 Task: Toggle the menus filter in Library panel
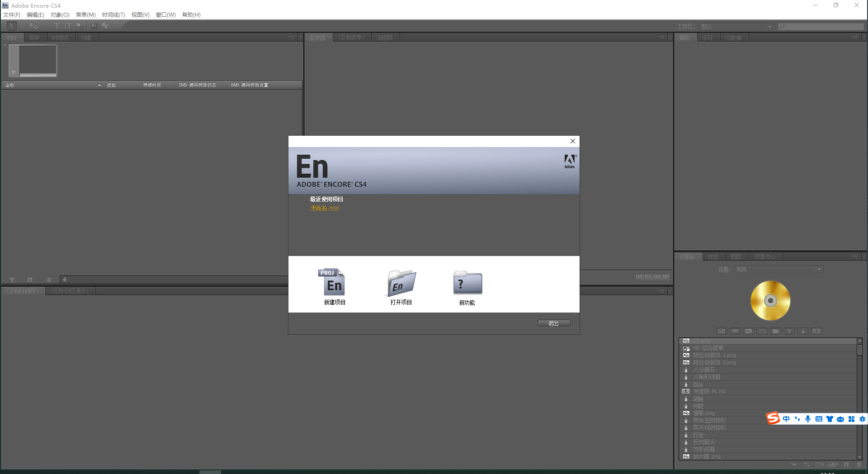coord(722,331)
